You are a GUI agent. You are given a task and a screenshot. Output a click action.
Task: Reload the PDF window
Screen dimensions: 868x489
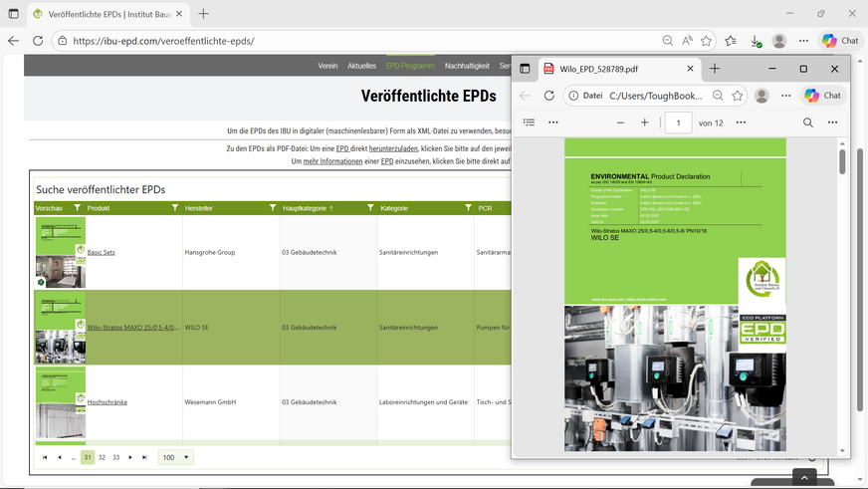pyautogui.click(x=548, y=96)
